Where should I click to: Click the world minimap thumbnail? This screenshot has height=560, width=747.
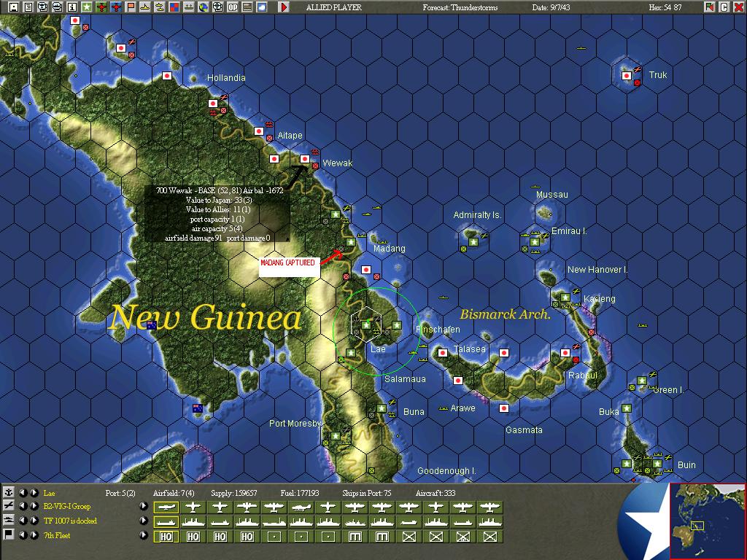pyautogui.click(x=707, y=521)
